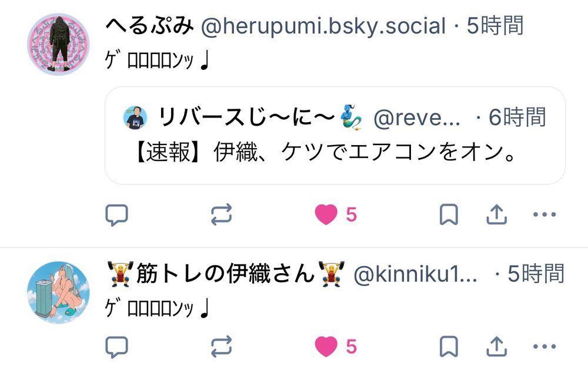
Task: Open more options on へるぷみ's post
Action: 544,214
